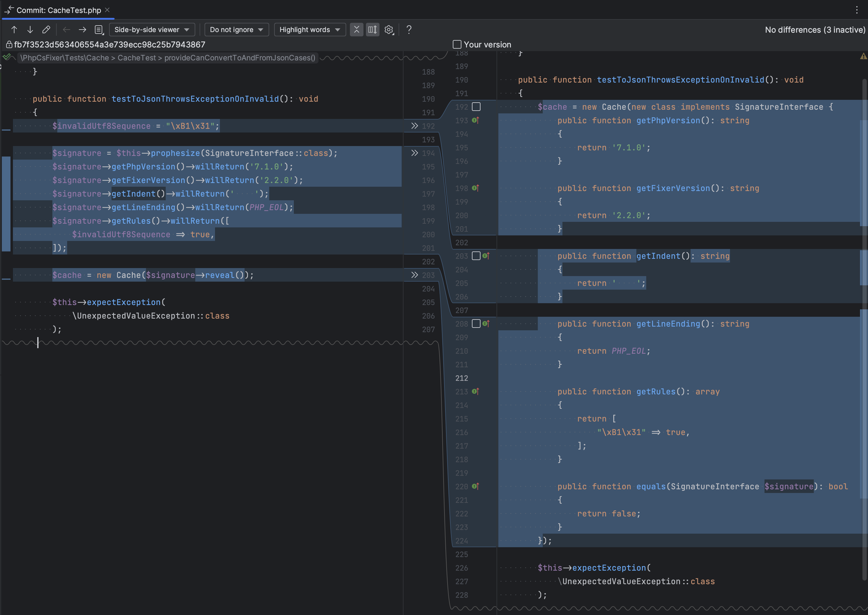Open the go-to-changed-file list icon
Viewport: 868px width, 615px height.
click(99, 30)
